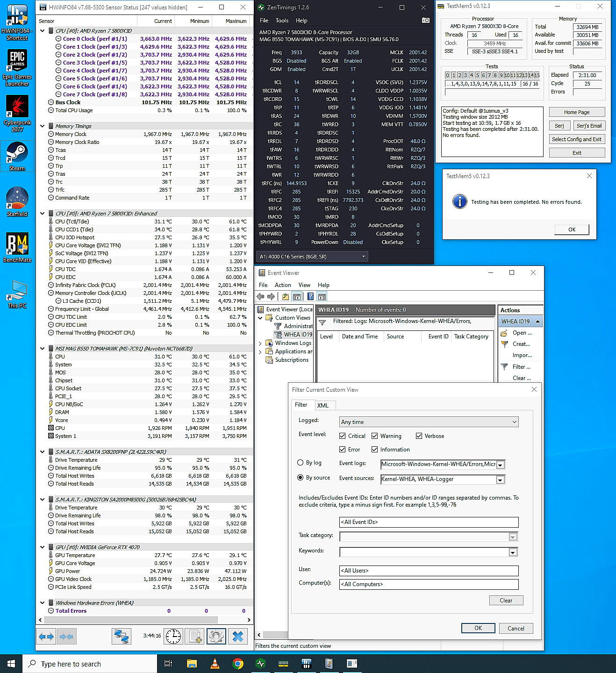
Task: Open Epic Games Launcher desktop icon
Action: pyautogui.click(x=17, y=68)
